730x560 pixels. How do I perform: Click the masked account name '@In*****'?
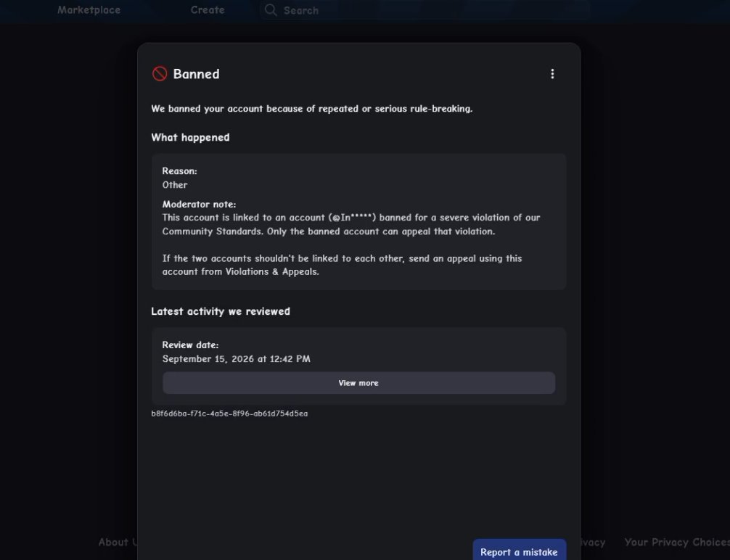coord(353,218)
